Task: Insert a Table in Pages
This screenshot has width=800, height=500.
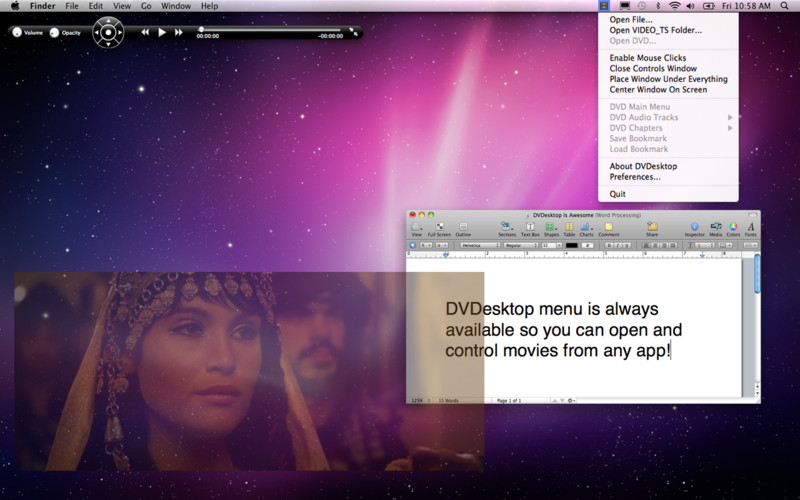Action: (569, 229)
